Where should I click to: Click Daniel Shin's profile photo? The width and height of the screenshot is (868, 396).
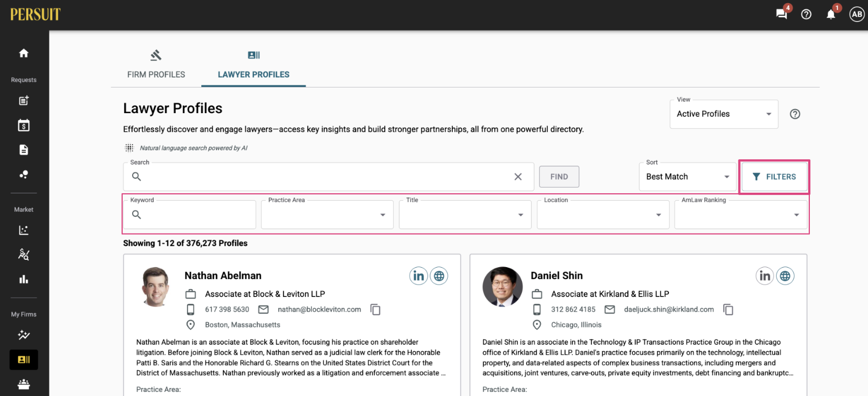(503, 287)
